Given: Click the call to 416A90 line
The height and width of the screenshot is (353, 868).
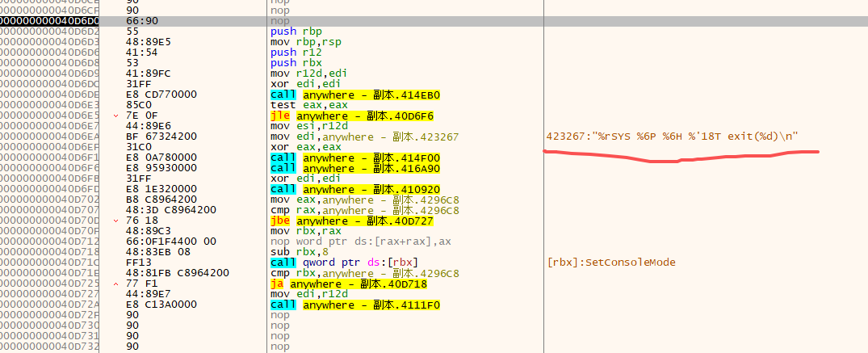Looking at the screenshot, I should [x=355, y=168].
